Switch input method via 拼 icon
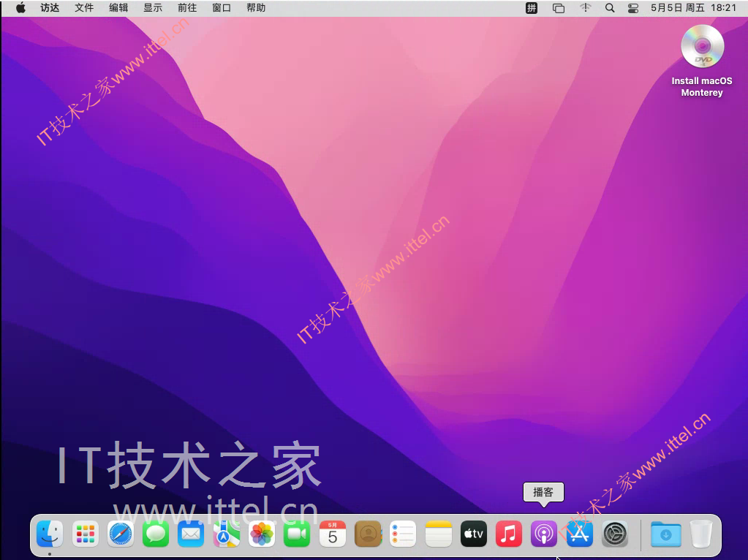 click(x=532, y=8)
